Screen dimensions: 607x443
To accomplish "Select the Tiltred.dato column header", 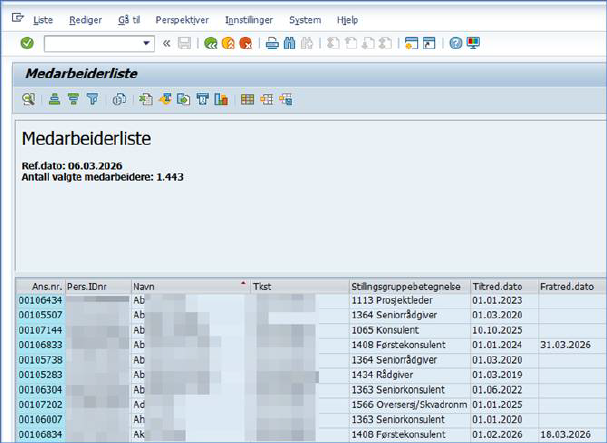I will [504, 287].
